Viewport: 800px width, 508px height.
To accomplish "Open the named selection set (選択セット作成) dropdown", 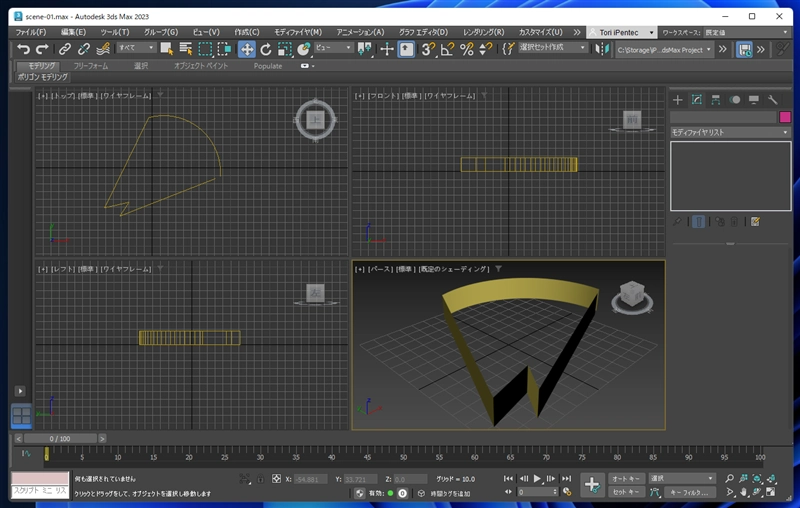I will (x=553, y=48).
